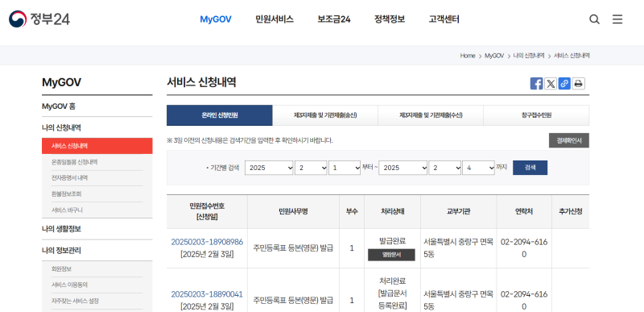Viewport: 644px width, 312px height.
Task: Click 열람문서 button under 발급완료
Action: point(391,255)
